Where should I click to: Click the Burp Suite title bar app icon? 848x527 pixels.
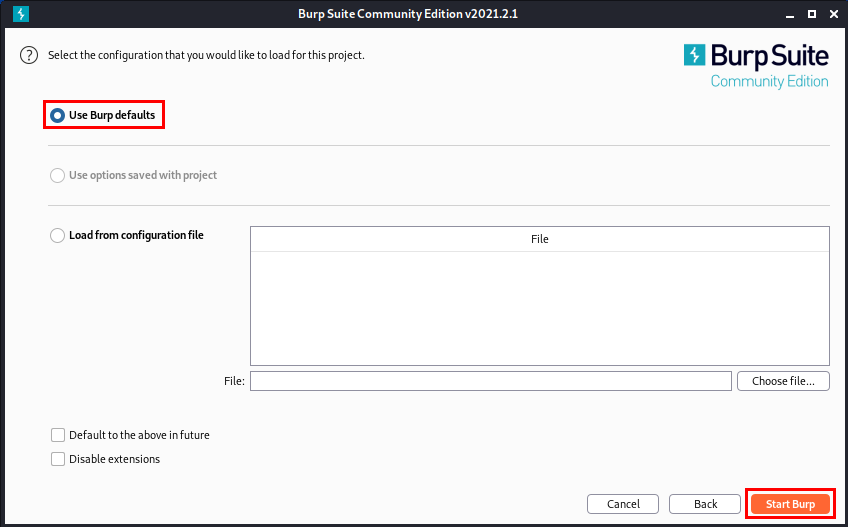tap(21, 14)
